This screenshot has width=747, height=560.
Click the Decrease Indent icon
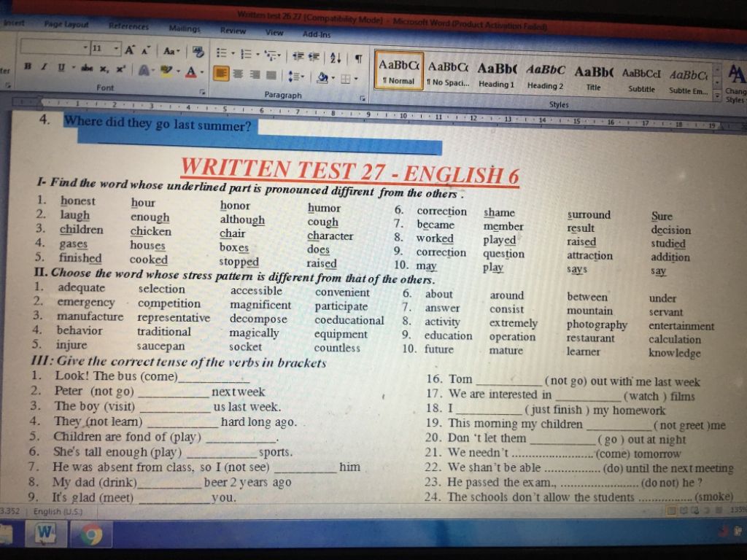pos(298,56)
